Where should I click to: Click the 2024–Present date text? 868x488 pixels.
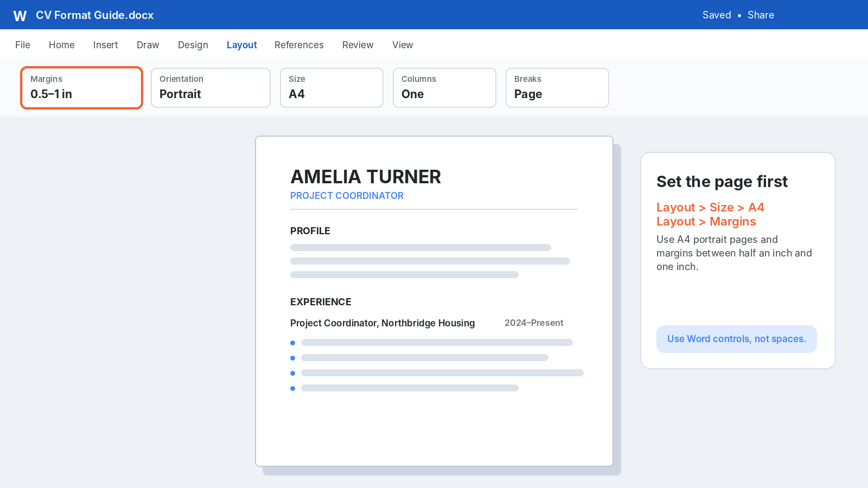[534, 323]
